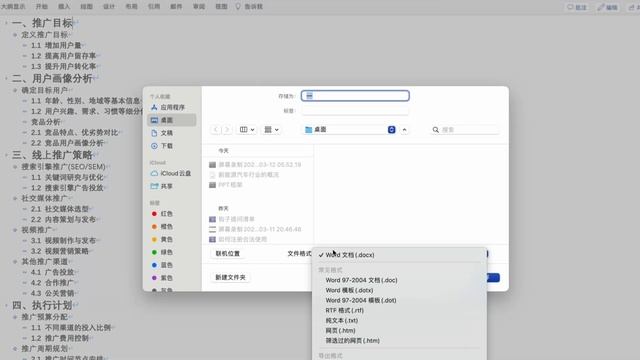
Task: Click outline line 2.1 社交媒体选型
Action: (x=60, y=209)
